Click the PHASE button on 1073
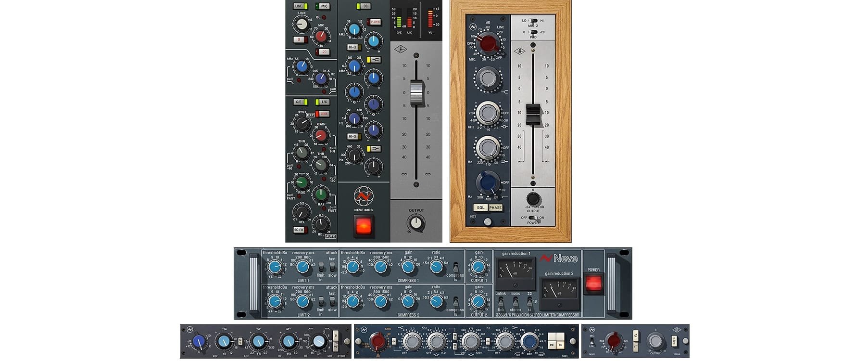The width and height of the screenshot is (868, 361). (495, 207)
